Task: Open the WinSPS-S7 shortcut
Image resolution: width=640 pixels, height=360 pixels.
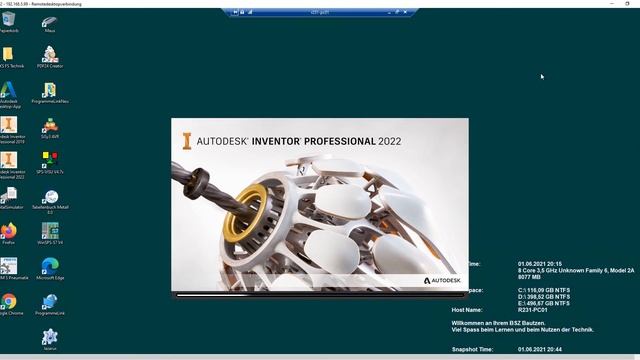Action: [50, 231]
